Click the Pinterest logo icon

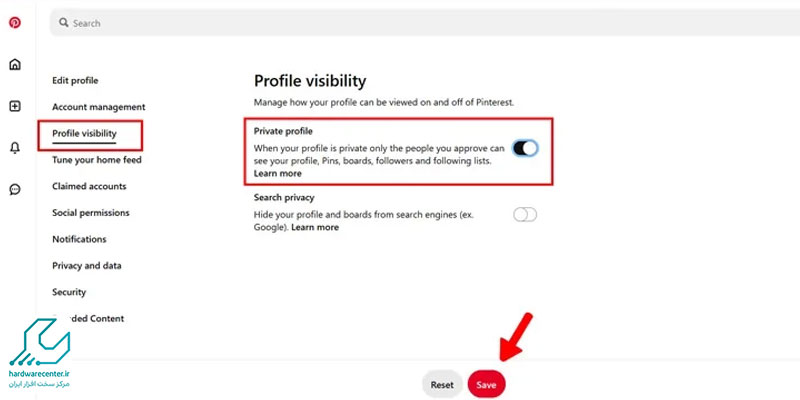pos(15,23)
